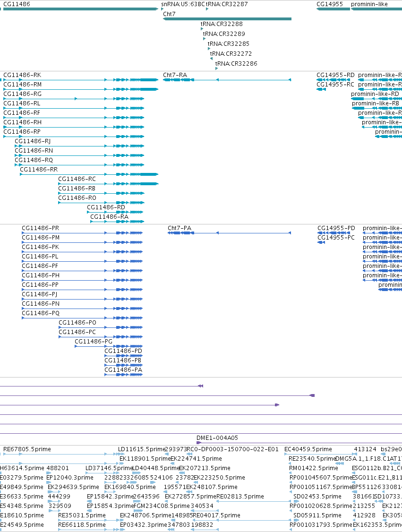Click transcript CG11486-RA
The height and width of the screenshot is (532, 402).
click(x=110, y=217)
